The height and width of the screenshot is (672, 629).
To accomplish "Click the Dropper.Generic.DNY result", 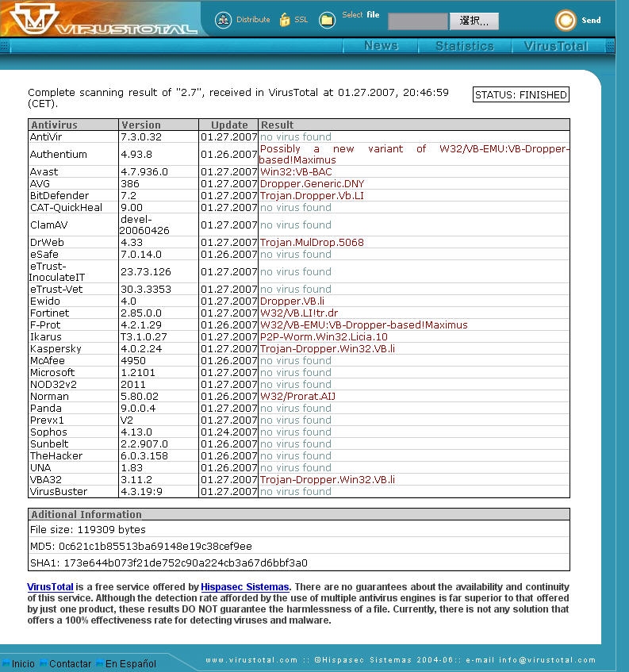I will [x=312, y=184].
